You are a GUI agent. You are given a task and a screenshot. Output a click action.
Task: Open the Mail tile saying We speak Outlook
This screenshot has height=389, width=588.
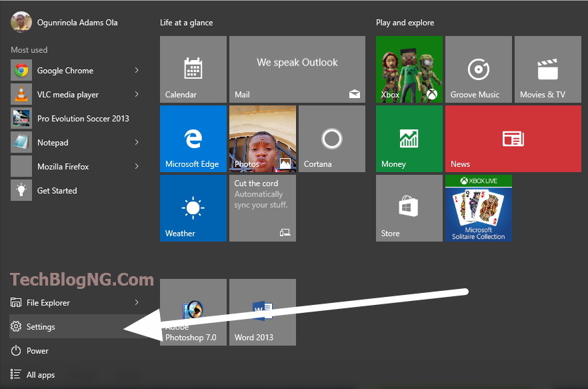click(x=297, y=69)
